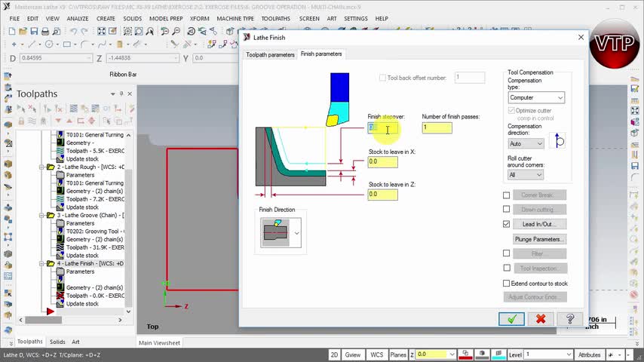Check Extend contour to stock

pos(507,284)
